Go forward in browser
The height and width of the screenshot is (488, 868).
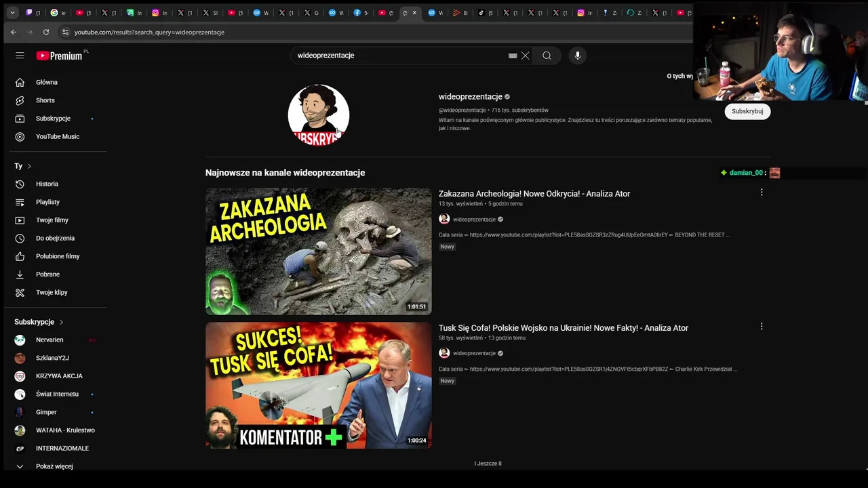tap(30, 32)
